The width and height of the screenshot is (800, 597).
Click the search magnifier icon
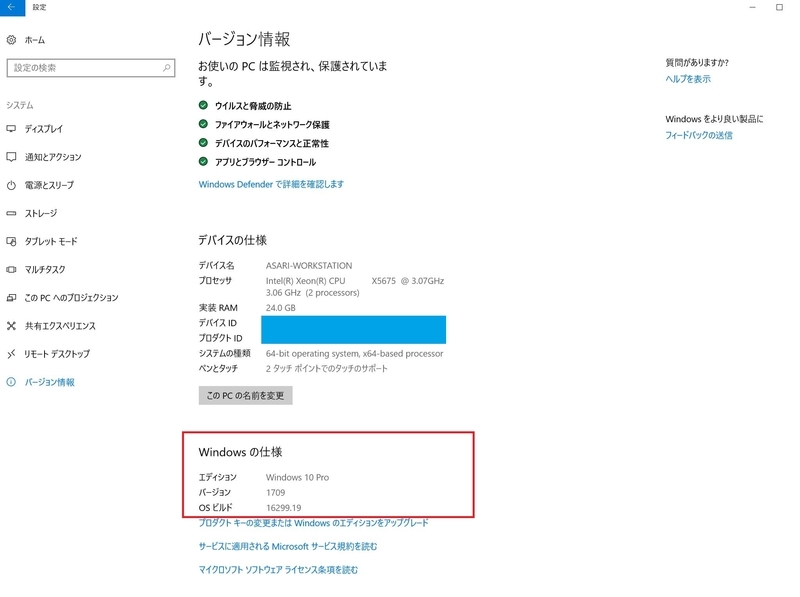point(166,67)
